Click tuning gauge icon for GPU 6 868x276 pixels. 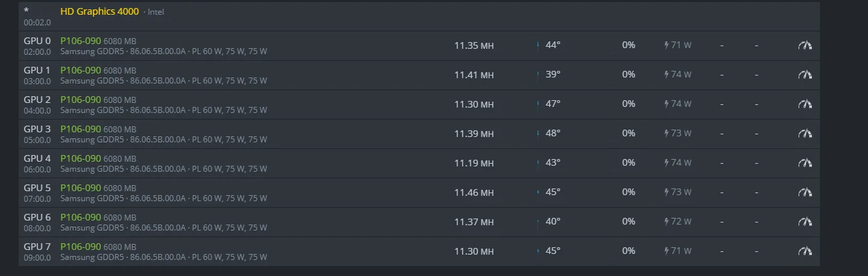coord(805,222)
